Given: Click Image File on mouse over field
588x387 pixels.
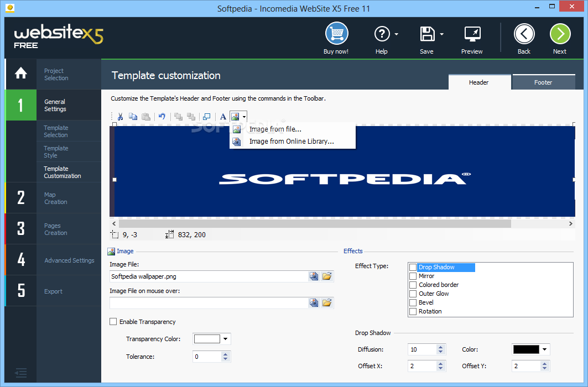Looking at the screenshot, I should 209,303.
